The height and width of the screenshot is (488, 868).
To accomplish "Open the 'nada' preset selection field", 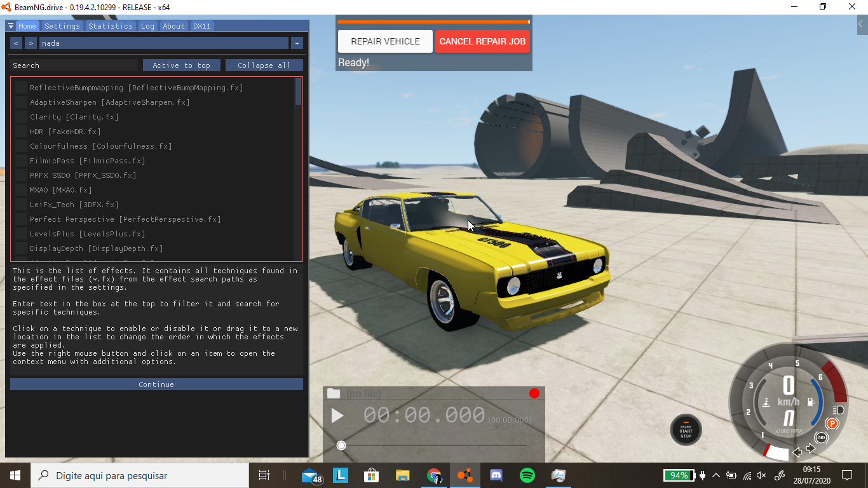I will click(164, 43).
